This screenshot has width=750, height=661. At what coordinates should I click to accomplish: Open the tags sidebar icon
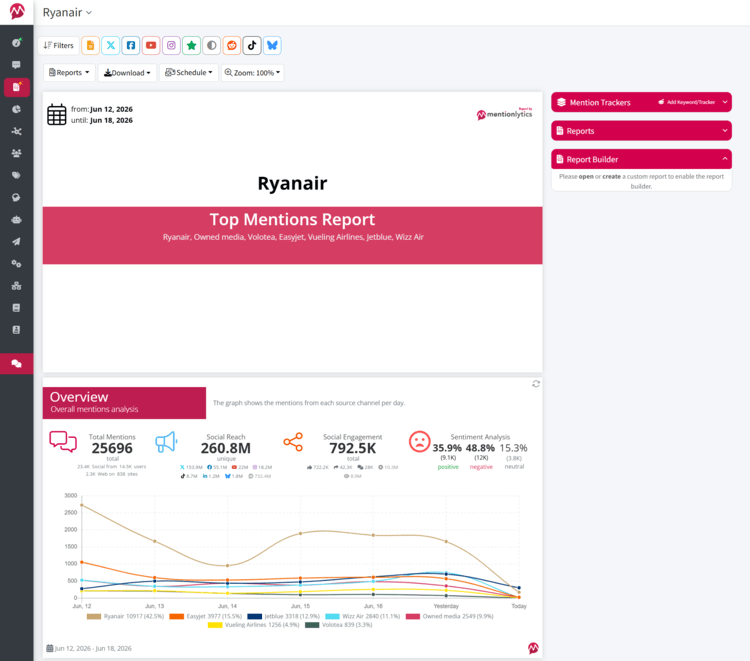coord(16,175)
